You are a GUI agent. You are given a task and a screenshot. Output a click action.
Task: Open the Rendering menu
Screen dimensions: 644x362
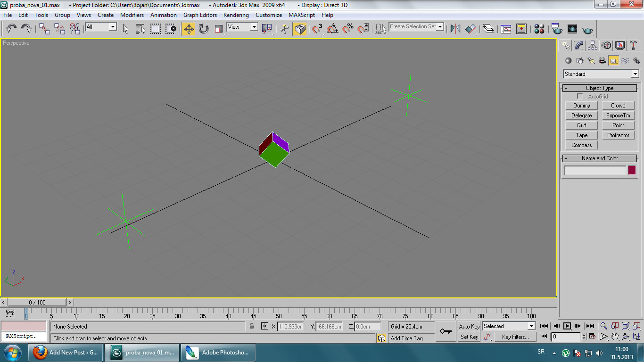coord(236,15)
